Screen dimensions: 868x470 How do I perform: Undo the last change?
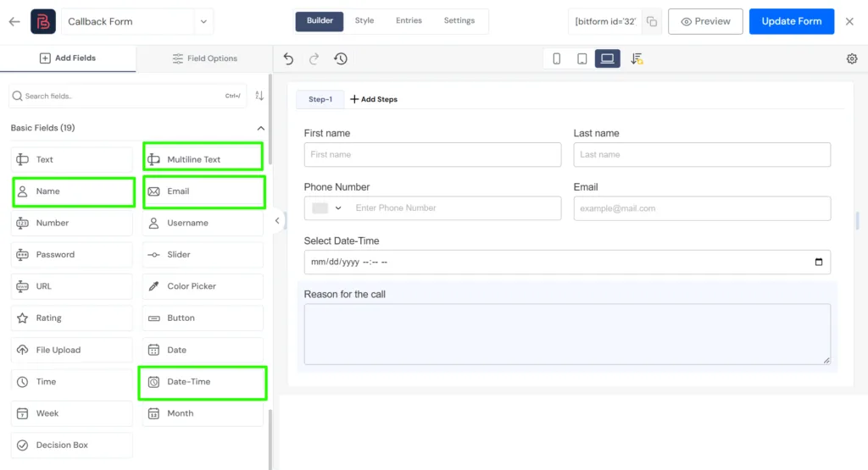click(x=288, y=58)
